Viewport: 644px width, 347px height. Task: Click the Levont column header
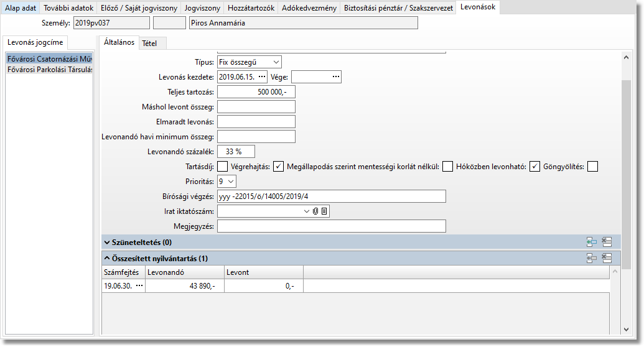point(264,272)
